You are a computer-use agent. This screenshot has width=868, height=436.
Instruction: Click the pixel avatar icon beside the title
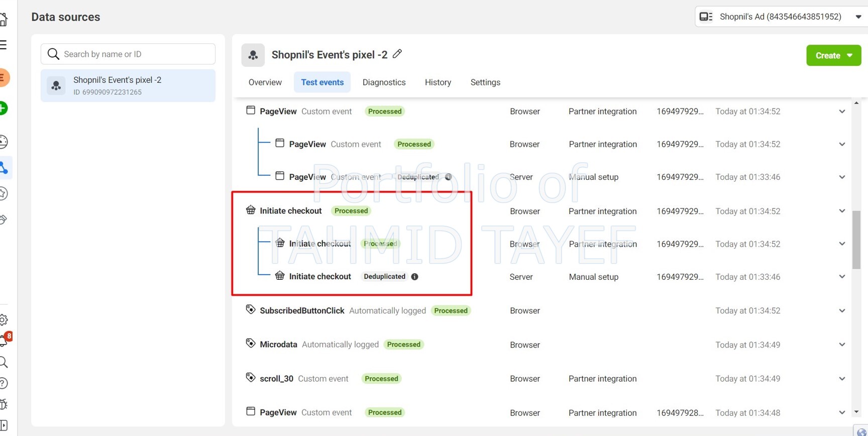click(x=253, y=55)
